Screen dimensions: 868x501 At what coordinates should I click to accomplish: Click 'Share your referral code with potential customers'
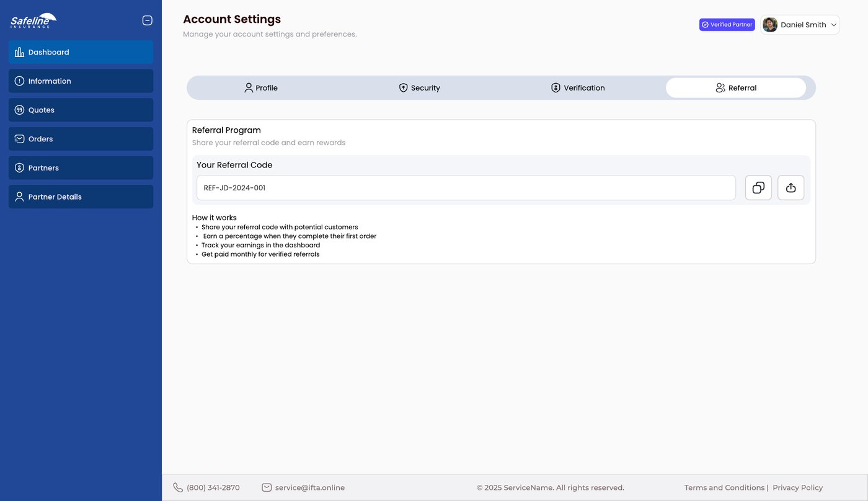pos(280,227)
